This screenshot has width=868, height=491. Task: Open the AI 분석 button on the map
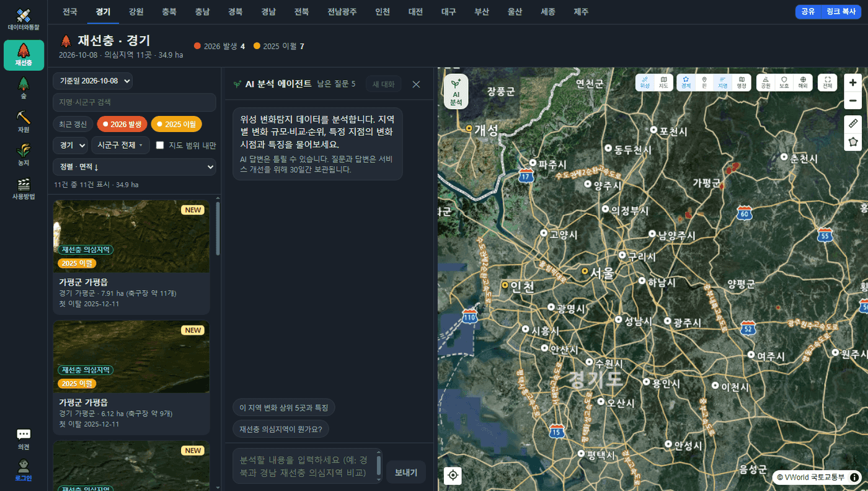(x=456, y=91)
